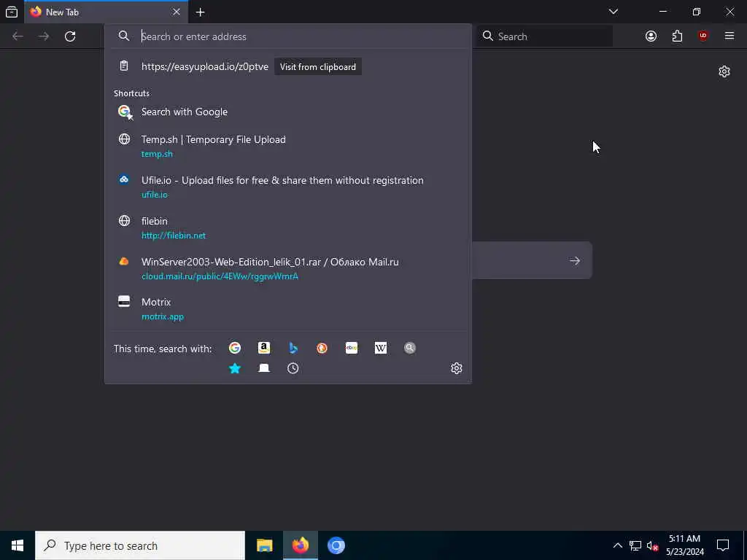Viewport: 747px width, 560px height.
Task: Search this time with Google icon
Action: [x=234, y=348]
